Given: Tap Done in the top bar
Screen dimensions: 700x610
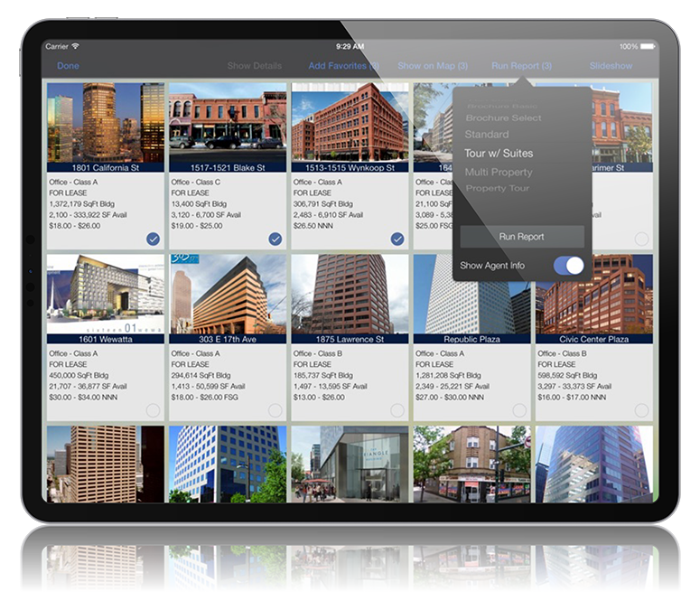Looking at the screenshot, I should tap(68, 66).
